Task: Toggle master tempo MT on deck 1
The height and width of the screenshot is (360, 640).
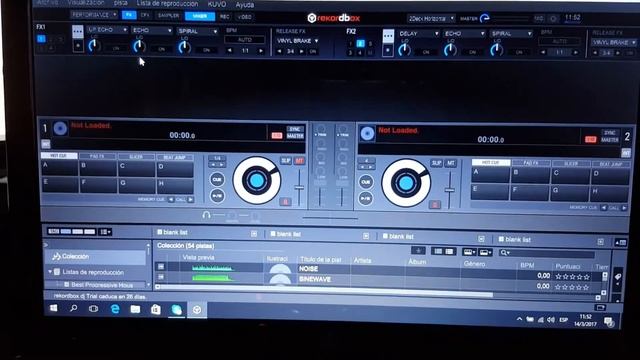Action: [x=300, y=161]
